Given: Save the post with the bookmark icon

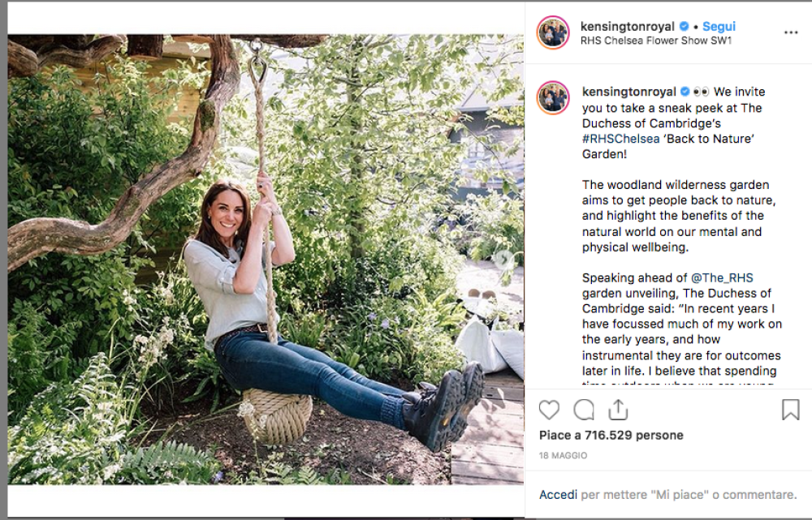Looking at the screenshot, I should coord(790,410).
